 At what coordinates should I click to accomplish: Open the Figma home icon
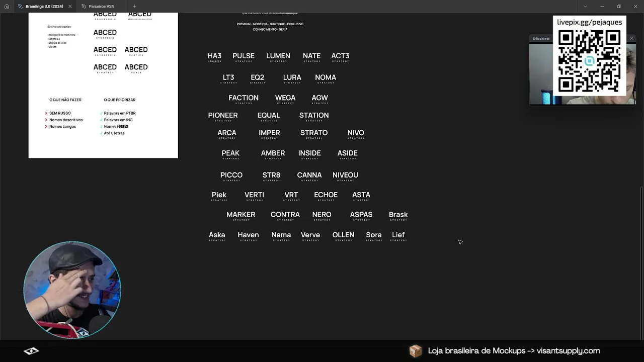(x=7, y=7)
